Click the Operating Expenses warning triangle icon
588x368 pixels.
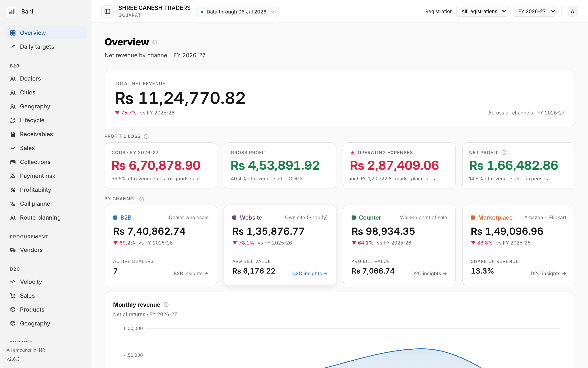coord(353,153)
